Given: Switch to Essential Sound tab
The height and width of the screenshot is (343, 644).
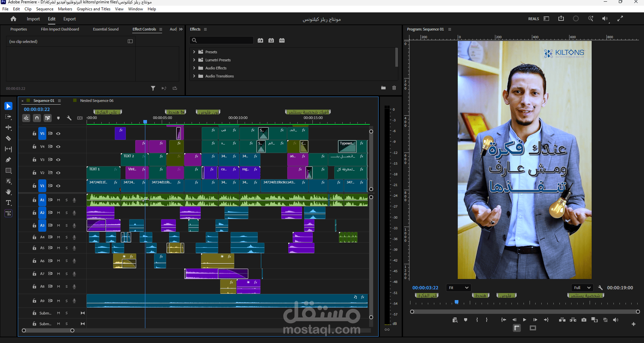Looking at the screenshot, I should 106,29.
